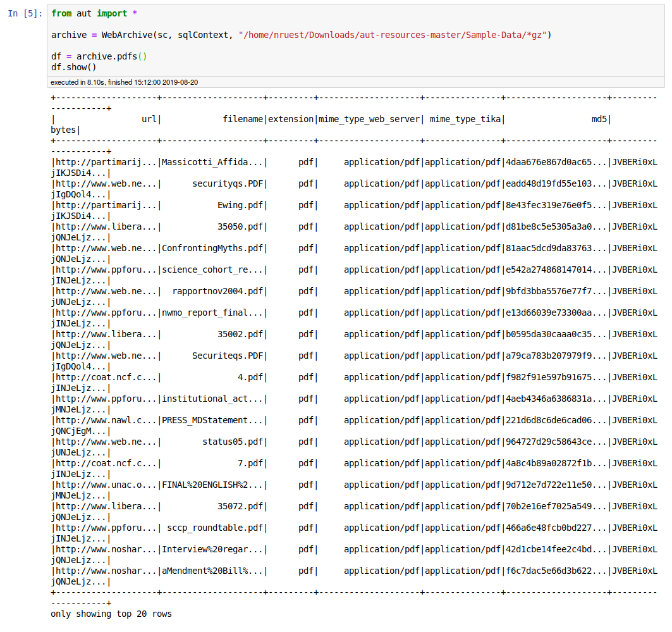Click md5 value 'd81be8c5e5305a3a0...'
Viewport: 672px width, 632px height.
(556, 226)
